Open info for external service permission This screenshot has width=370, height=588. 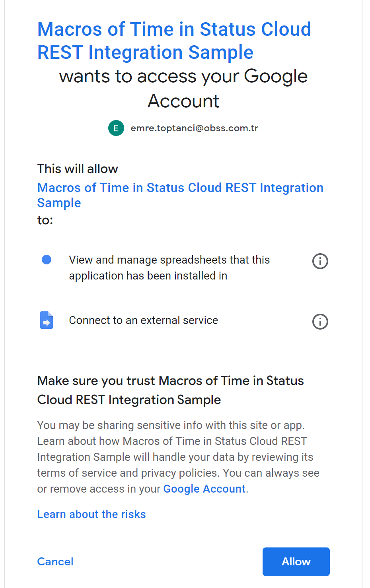[320, 322]
